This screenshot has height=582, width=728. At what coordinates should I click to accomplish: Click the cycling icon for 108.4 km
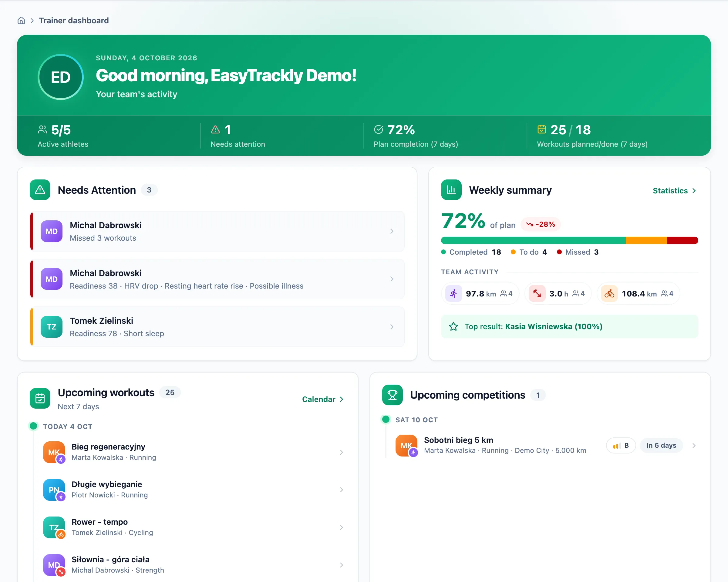pos(609,293)
